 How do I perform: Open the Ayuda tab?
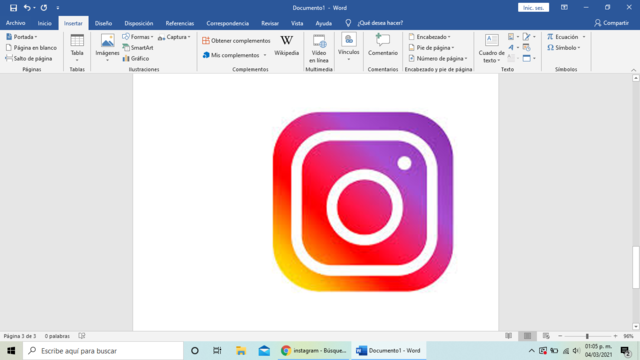pyautogui.click(x=323, y=23)
